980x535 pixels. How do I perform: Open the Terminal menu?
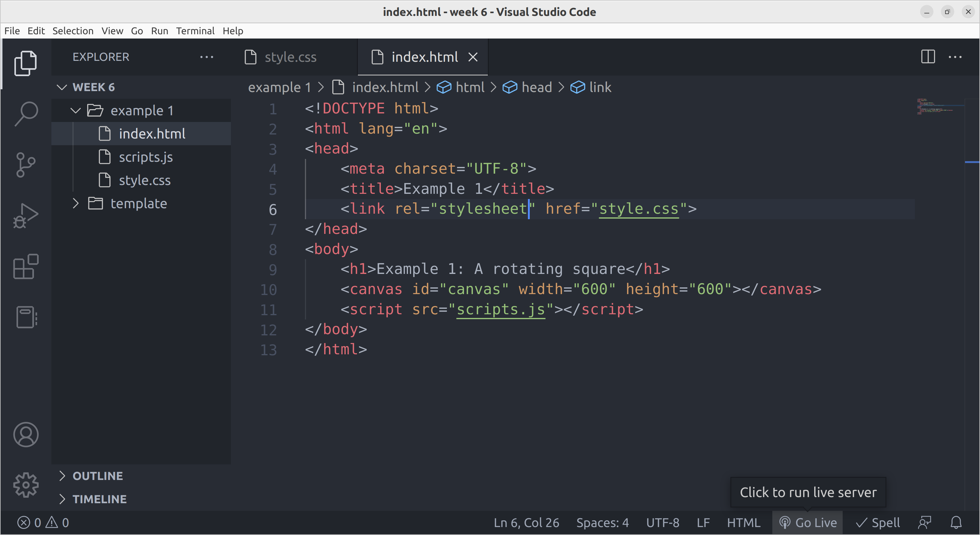(195, 31)
